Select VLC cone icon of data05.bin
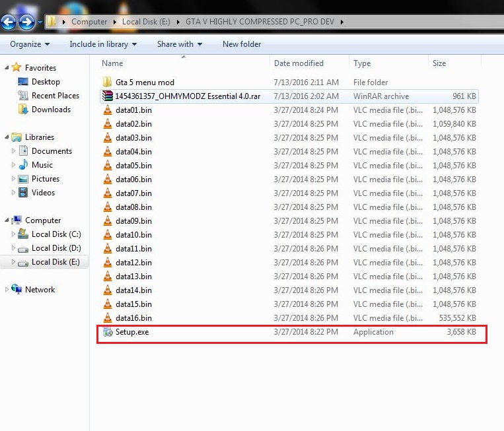Screen dimensions: 504x431 (108, 165)
